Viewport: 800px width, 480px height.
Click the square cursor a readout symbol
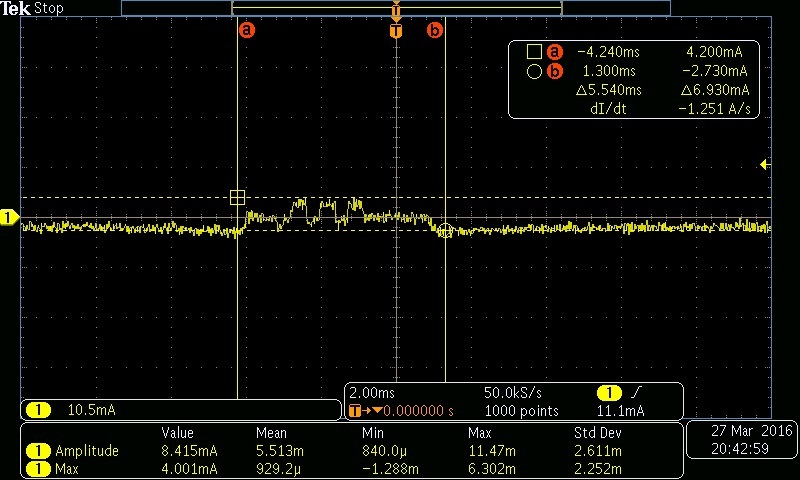pos(534,52)
